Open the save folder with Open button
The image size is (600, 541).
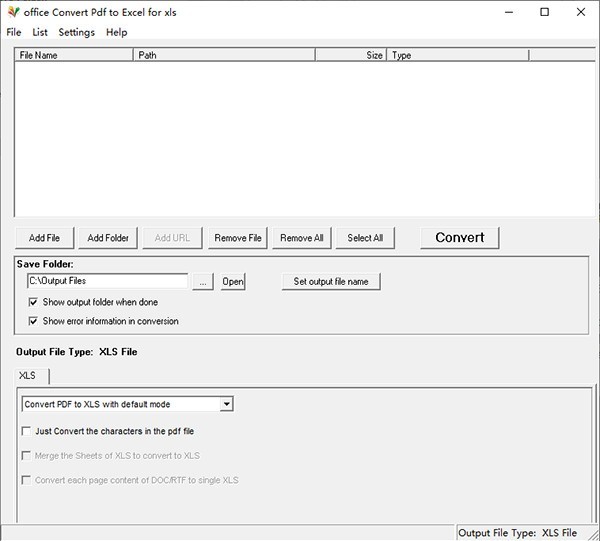pos(233,282)
